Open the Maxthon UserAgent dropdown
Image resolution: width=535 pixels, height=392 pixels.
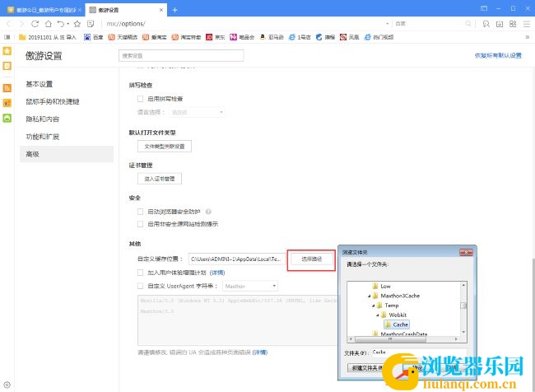(250, 286)
